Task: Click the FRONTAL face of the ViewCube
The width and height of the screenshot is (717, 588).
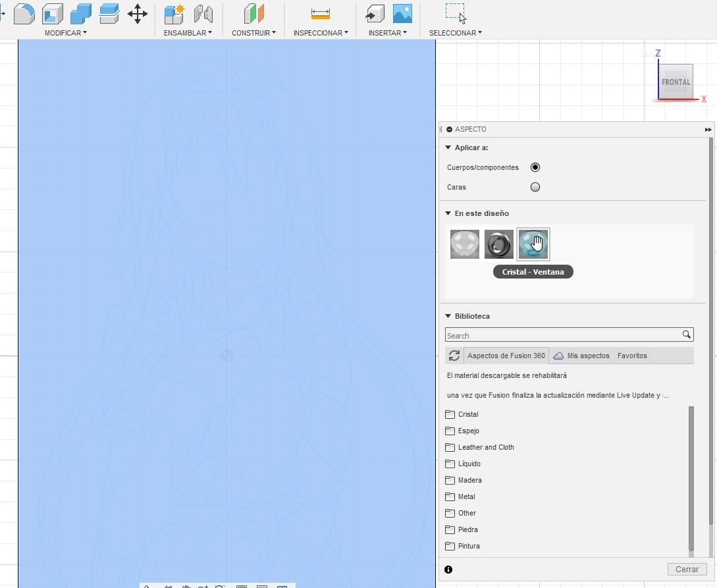Action: [x=676, y=82]
